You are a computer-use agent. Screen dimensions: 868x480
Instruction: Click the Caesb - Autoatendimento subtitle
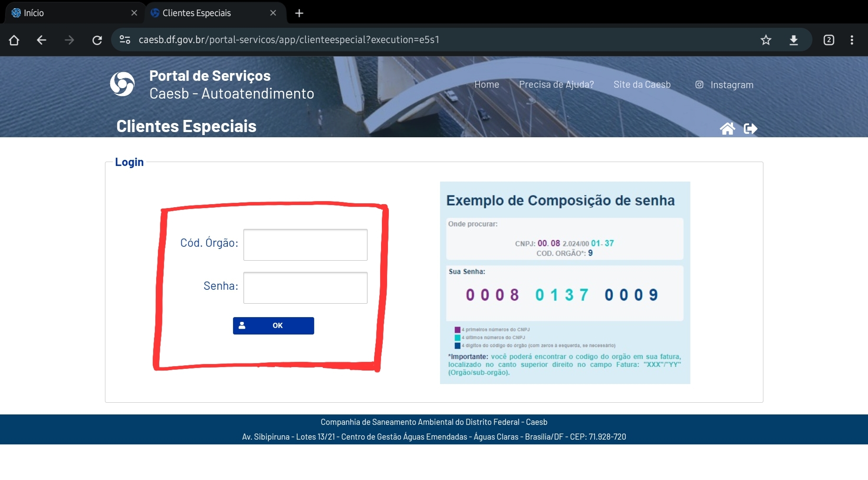coord(232,93)
